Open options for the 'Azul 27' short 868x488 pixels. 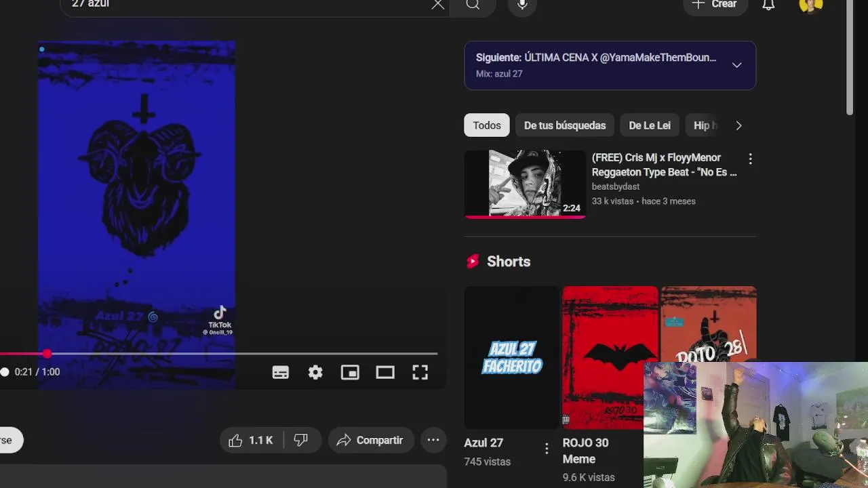(x=547, y=448)
